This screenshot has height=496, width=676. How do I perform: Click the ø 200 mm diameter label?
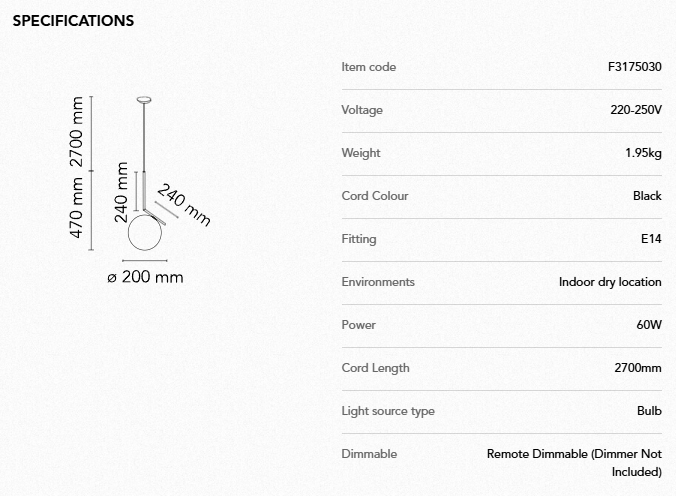click(145, 277)
